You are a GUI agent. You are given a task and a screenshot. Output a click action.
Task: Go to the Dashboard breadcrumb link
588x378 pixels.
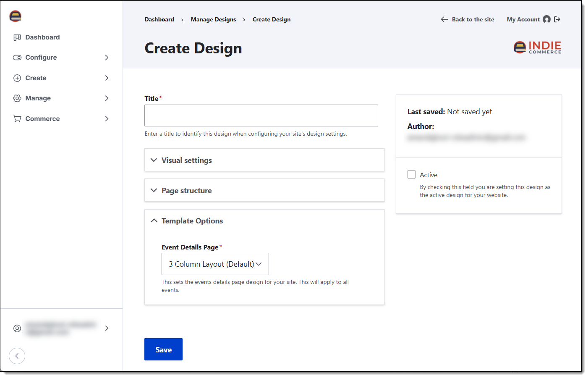click(x=159, y=19)
